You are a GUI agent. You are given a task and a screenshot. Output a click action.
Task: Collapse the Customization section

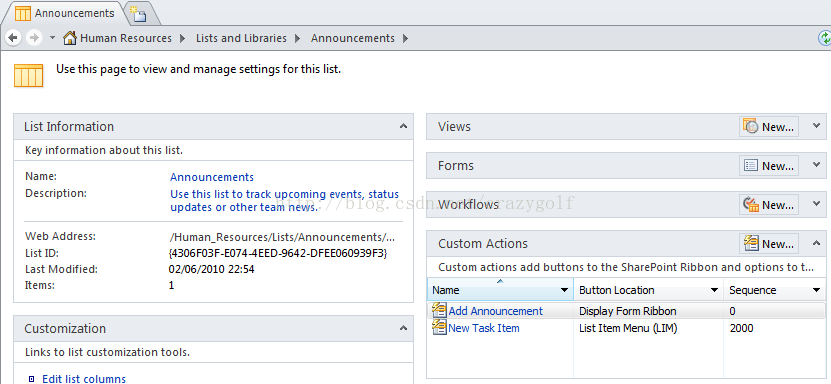(x=403, y=328)
